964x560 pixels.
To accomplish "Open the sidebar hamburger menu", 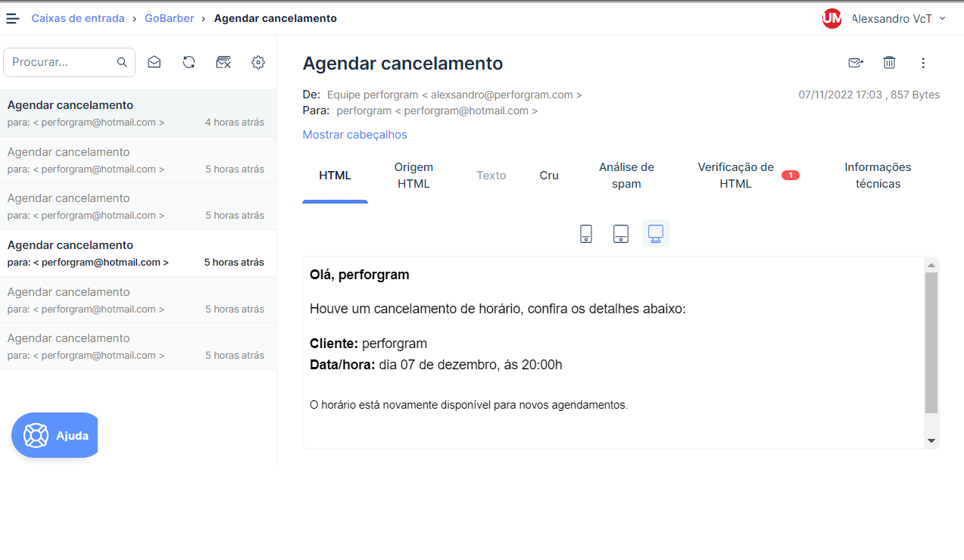I will pos(12,17).
